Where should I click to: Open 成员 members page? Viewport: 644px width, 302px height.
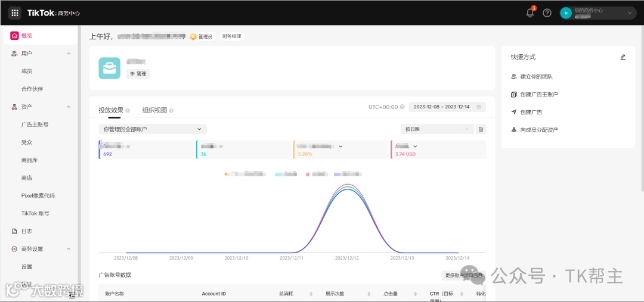[27, 71]
